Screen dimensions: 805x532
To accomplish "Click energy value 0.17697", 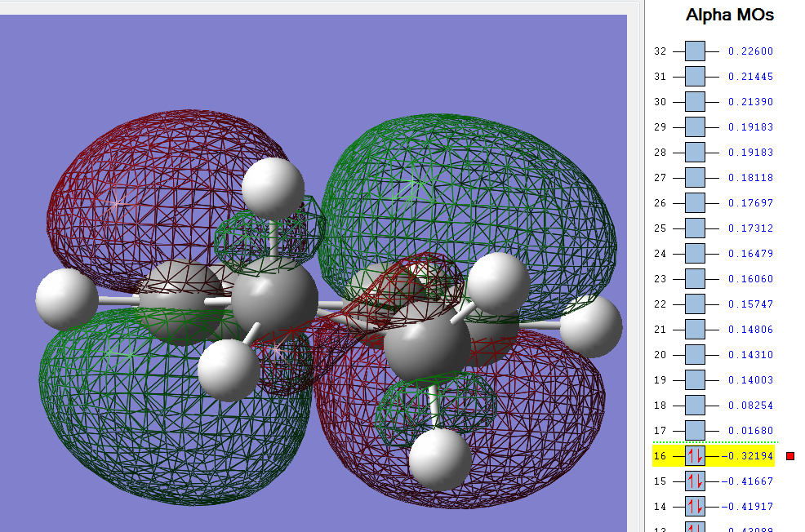I will click(x=750, y=202).
